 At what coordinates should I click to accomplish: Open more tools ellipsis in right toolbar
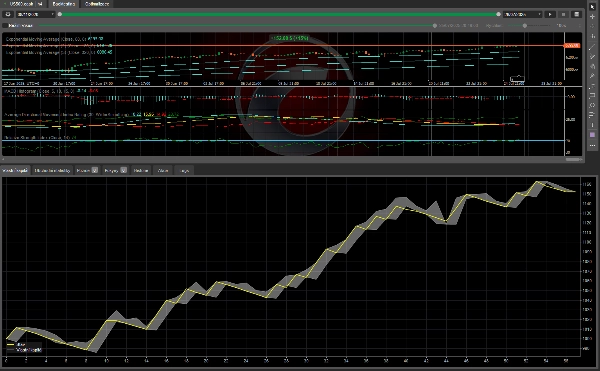[x=592, y=145]
